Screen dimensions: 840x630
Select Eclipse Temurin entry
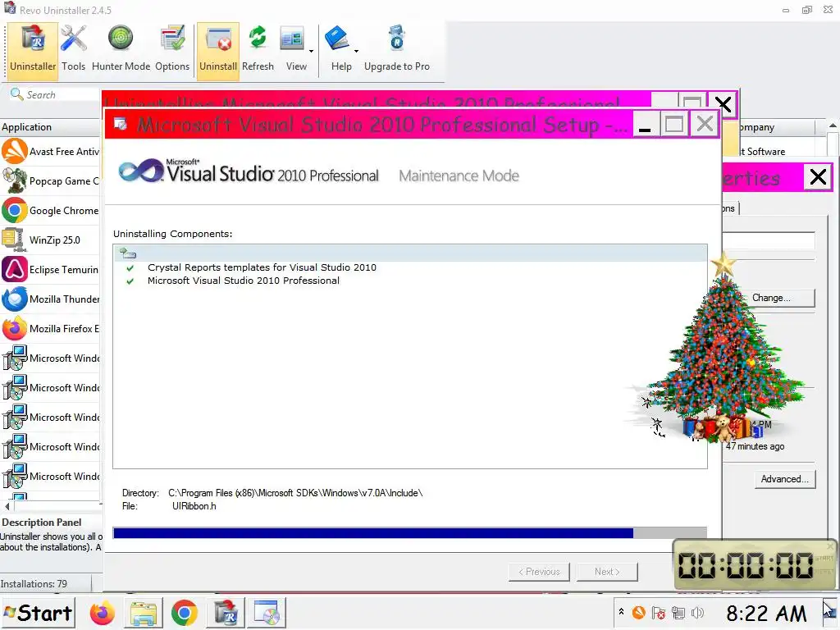pos(50,269)
